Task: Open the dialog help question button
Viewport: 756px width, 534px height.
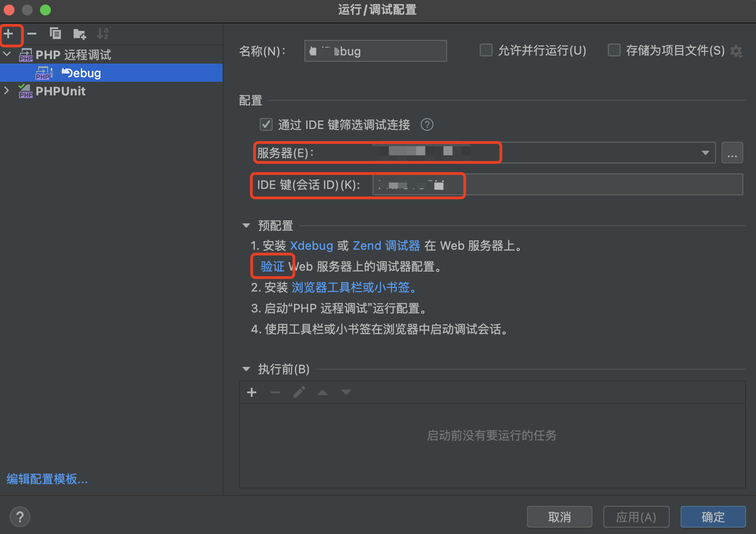Action: tap(20, 517)
